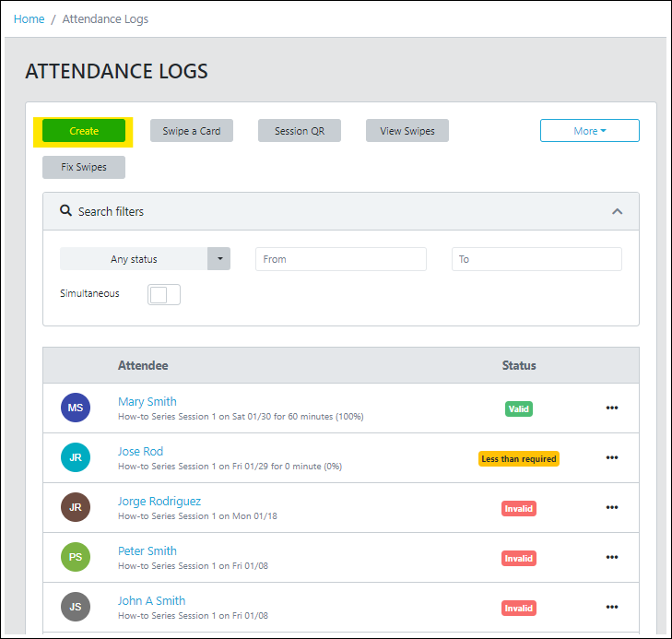Open the three-dot menu for Mary Smith
The image size is (672, 639).
pyautogui.click(x=612, y=408)
